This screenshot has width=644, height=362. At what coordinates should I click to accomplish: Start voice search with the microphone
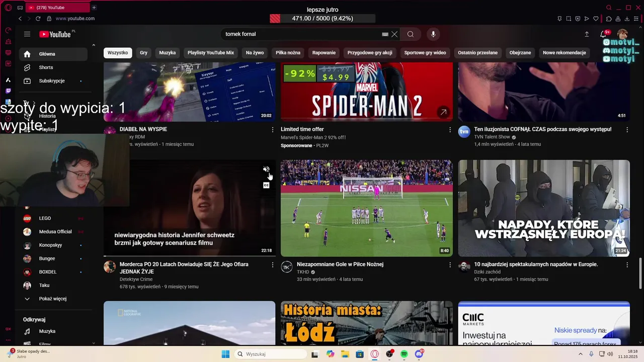(x=433, y=34)
